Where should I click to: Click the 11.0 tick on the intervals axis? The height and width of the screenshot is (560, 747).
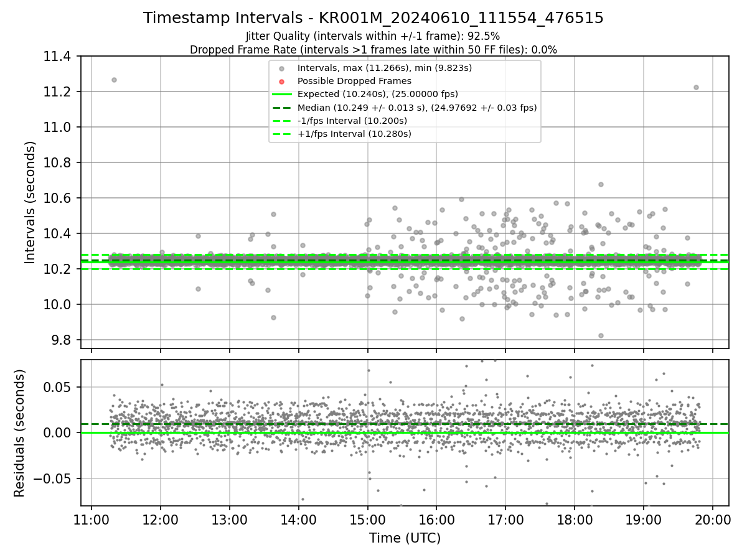coord(59,128)
